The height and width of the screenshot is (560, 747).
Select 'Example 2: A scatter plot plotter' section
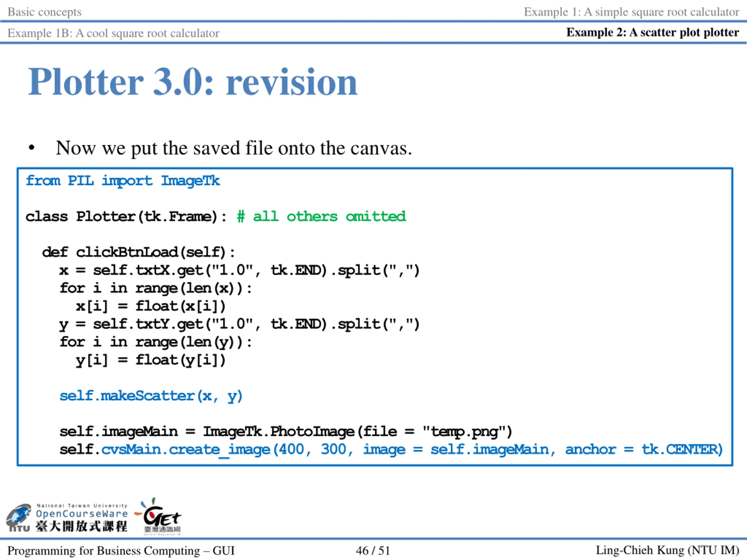[x=652, y=32]
